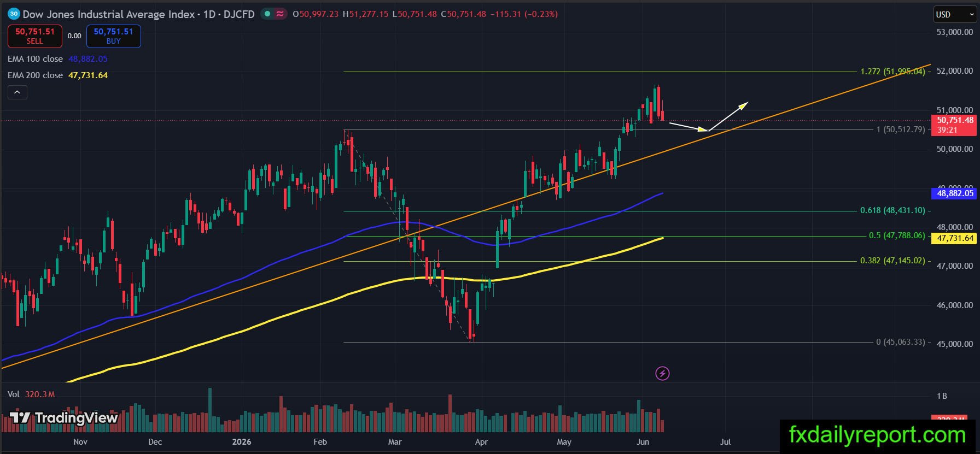The height and width of the screenshot is (454, 980).
Task: Click the May label on time axis
Action: [x=564, y=442]
